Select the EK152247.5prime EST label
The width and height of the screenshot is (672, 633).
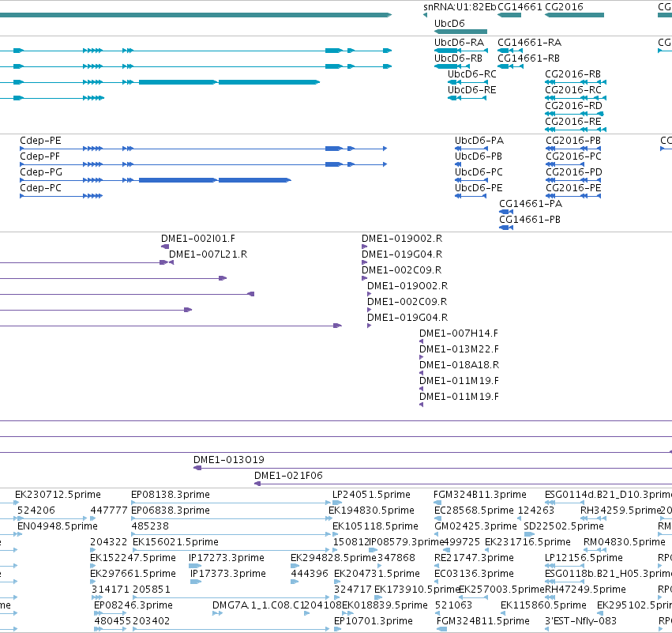click(133, 559)
